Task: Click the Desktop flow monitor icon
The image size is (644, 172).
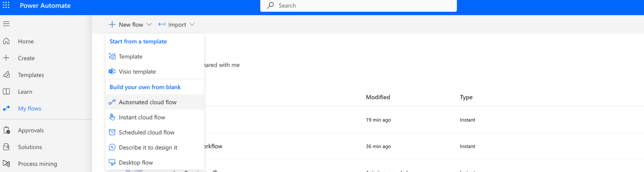Action: click(112, 162)
